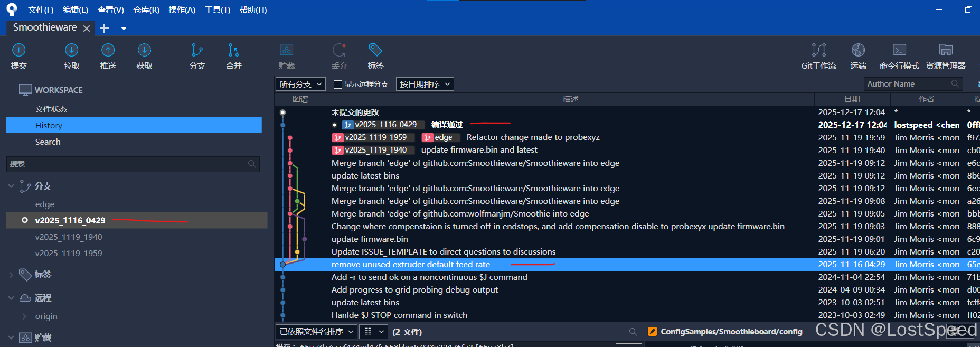Open the 文件(F) menu
Image resolution: width=980 pixels, height=347 pixels.
(41, 10)
